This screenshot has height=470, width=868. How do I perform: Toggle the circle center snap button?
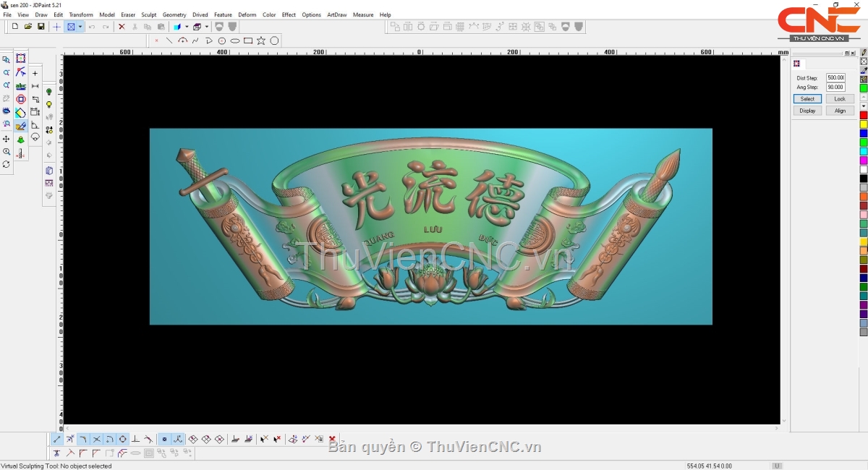[x=123, y=439]
